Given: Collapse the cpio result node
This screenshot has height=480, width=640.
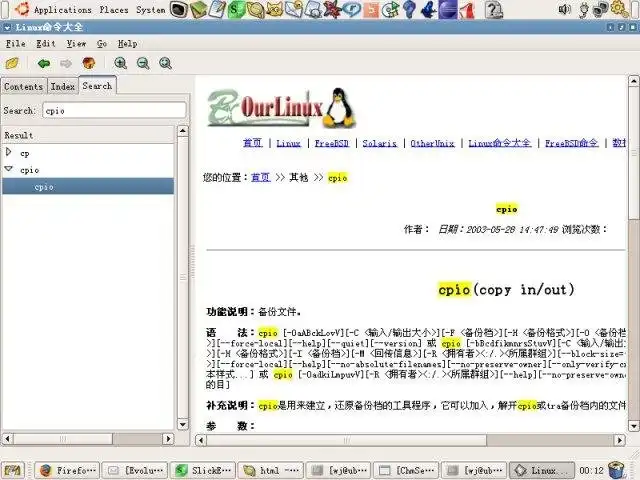Looking at the screenshot, I should tap(9, 169).
